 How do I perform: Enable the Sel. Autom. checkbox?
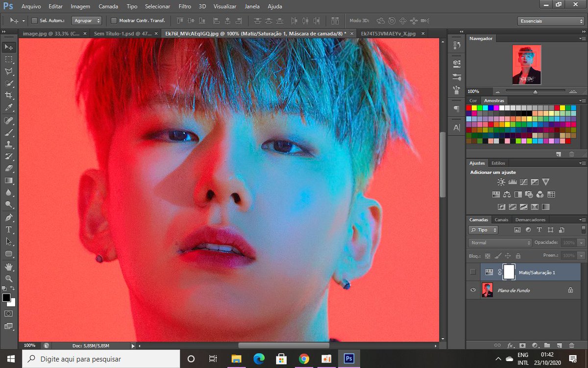pos(34,21)
